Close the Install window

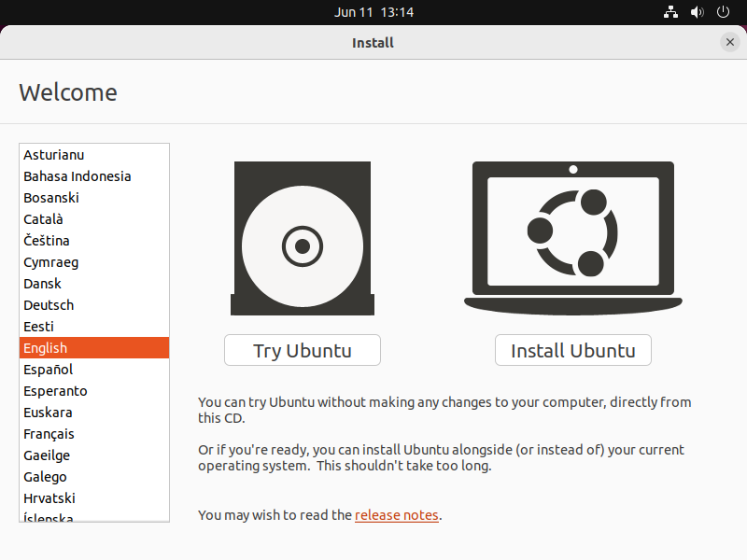pyautogui.click(x=730, y=42)
